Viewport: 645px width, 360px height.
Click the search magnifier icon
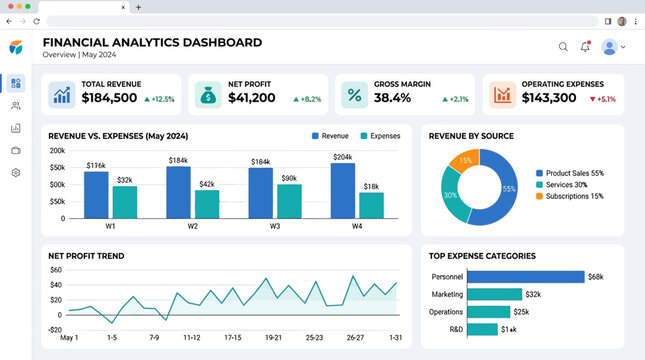click(x=563, y=47)
